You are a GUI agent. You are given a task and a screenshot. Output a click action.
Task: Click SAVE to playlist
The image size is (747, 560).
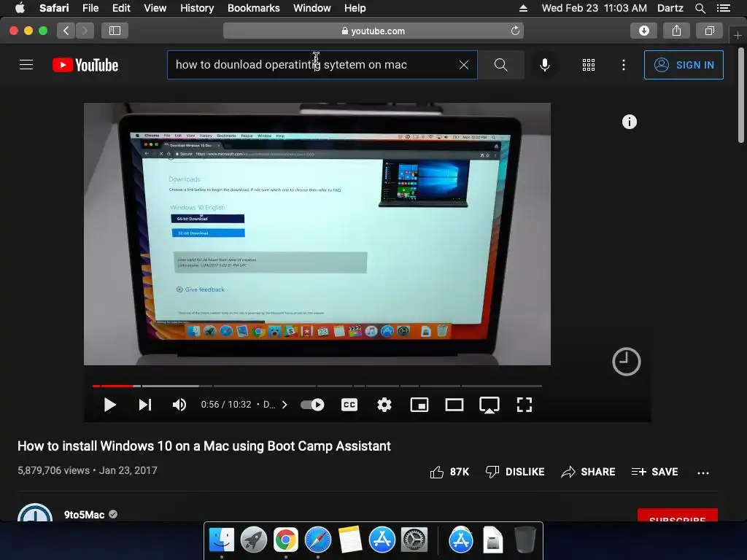[654, 472]
